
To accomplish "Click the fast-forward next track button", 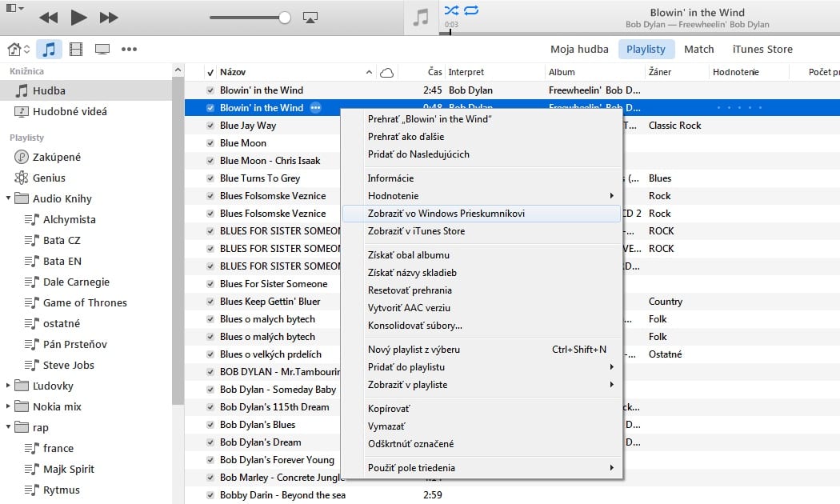I will click(x=109, y=18).
